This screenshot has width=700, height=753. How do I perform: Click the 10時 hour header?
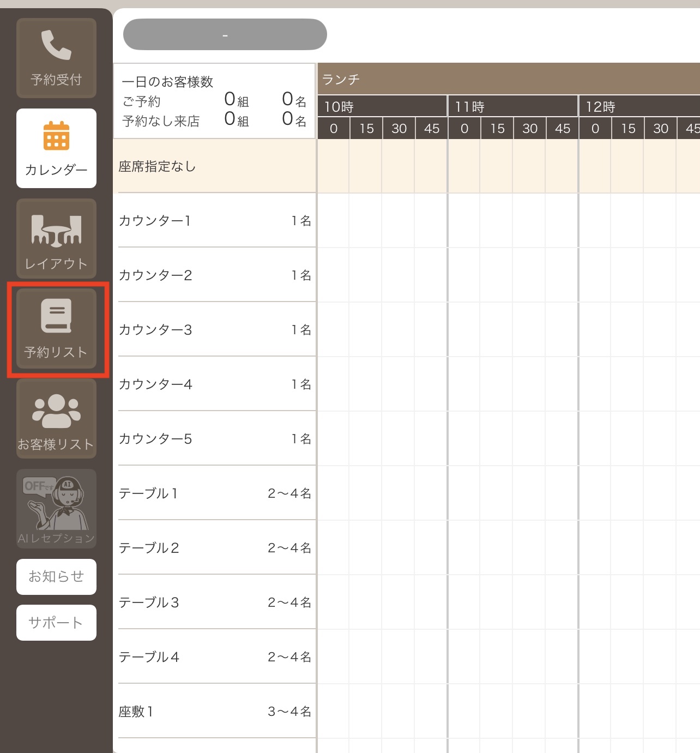(x=382, y=106)
